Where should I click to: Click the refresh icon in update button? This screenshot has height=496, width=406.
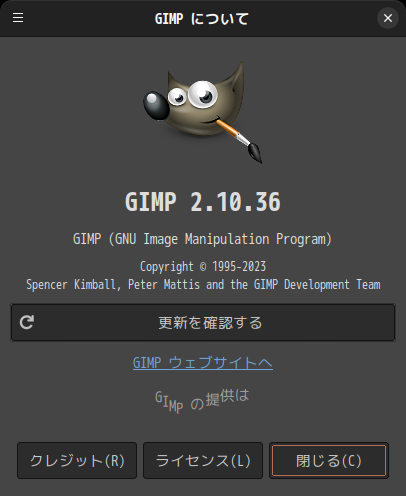click(x=27, y=322)
